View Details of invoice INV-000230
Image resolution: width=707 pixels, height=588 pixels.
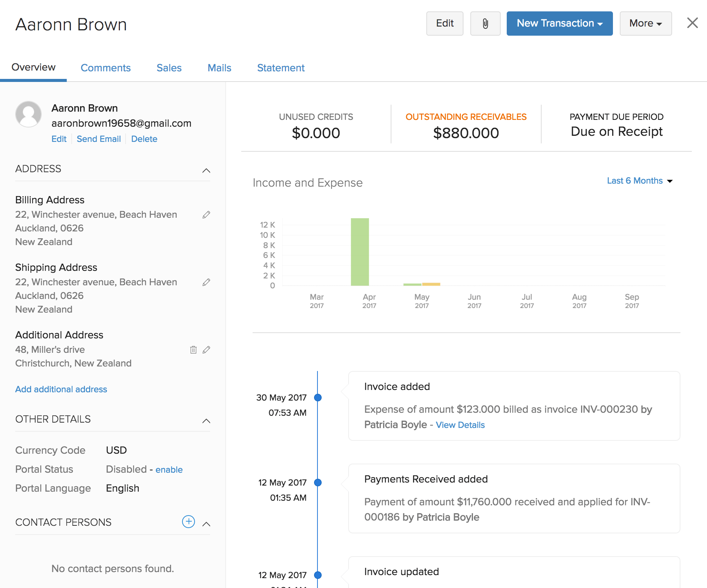point(460,425)
